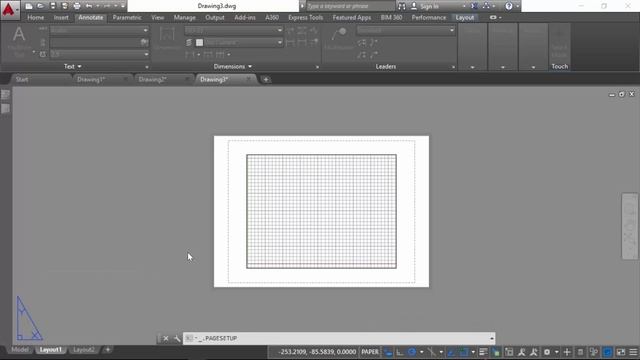This screenshot has width=640, height=360.
Task: Open Polar Tracking settings arrow in status bar
Action: 421,352
